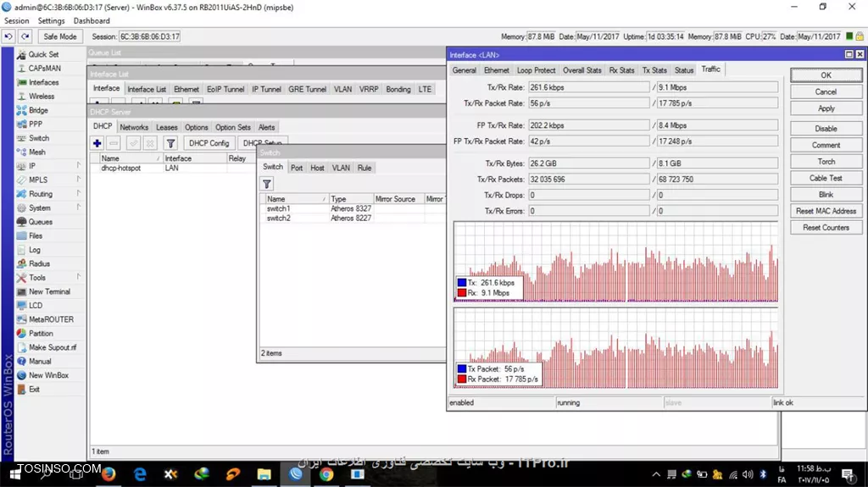Open the EoIP Tunnel tab in Interface List
This screenshot has width=868, height=487.
coord(225,89)
